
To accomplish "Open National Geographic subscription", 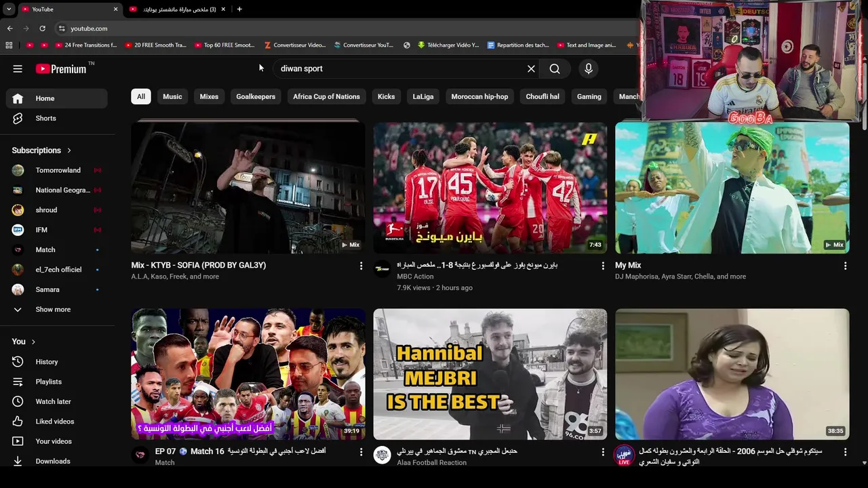I will pos(57,190).
